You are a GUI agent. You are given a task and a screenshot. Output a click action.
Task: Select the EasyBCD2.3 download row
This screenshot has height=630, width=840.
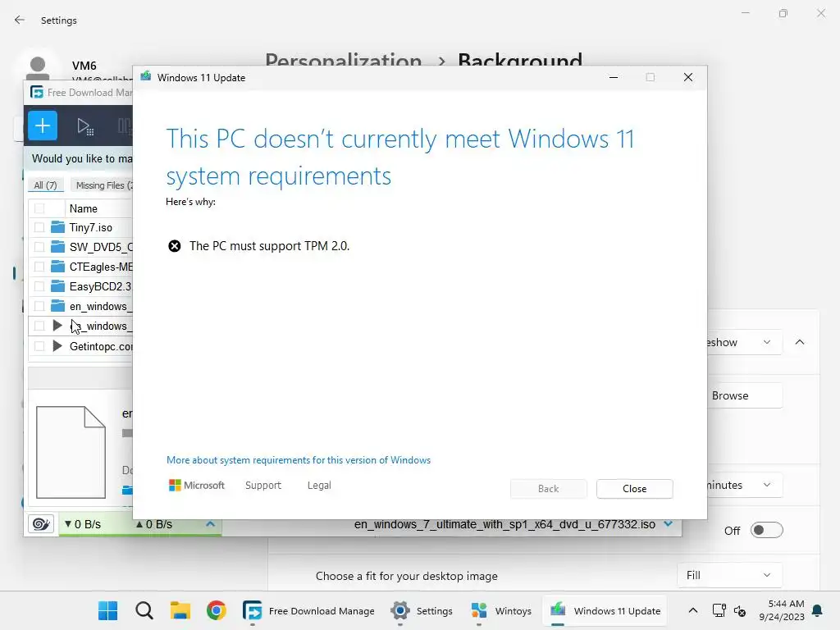(x=80, y=286)
